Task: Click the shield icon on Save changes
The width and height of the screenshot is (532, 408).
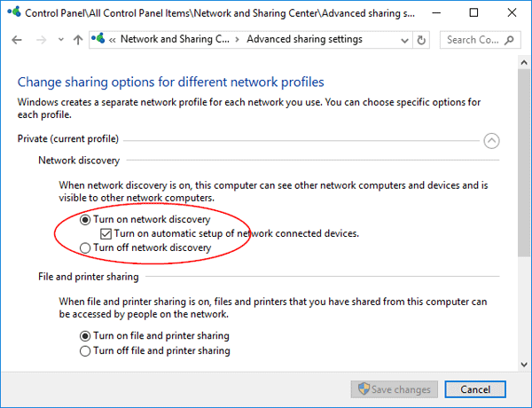Action: [x=362, y=389]
